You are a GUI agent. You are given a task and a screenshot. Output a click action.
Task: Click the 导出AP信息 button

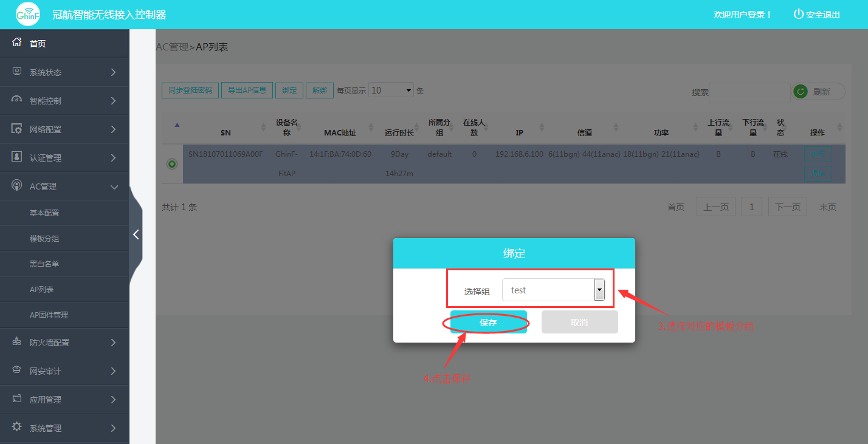click(x=247, y=91)
